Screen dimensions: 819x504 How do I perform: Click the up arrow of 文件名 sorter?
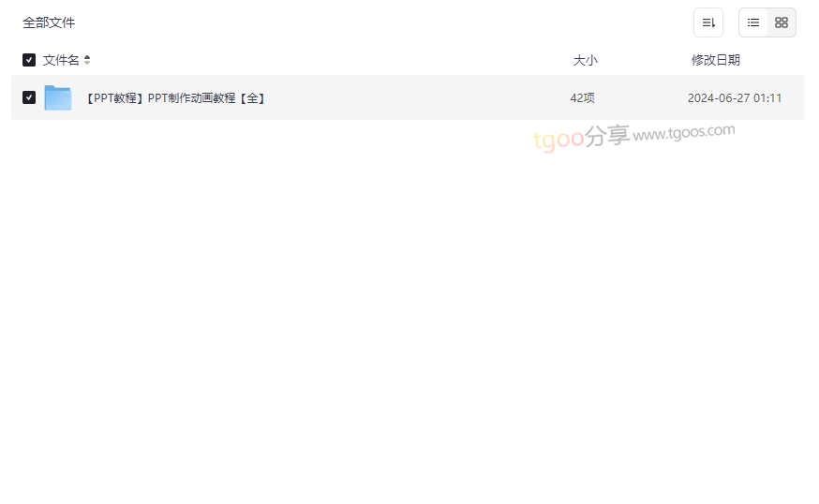pos(87,57)
